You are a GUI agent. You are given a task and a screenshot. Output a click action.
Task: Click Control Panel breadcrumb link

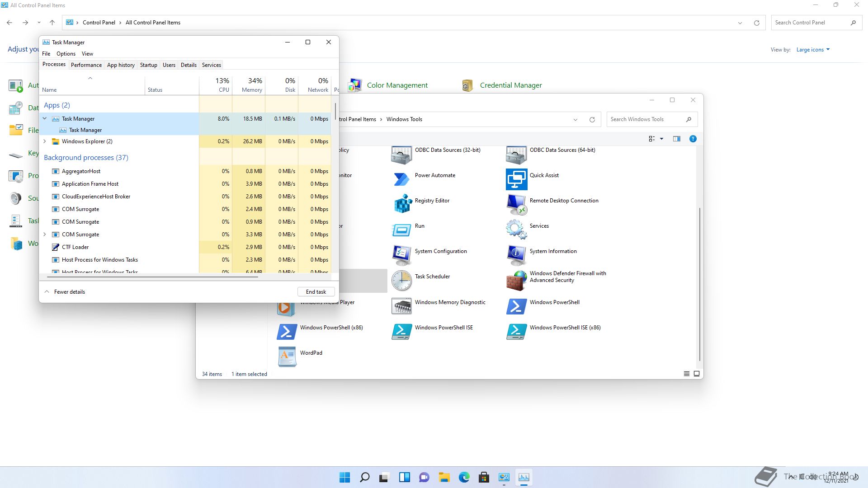point(99,23)
